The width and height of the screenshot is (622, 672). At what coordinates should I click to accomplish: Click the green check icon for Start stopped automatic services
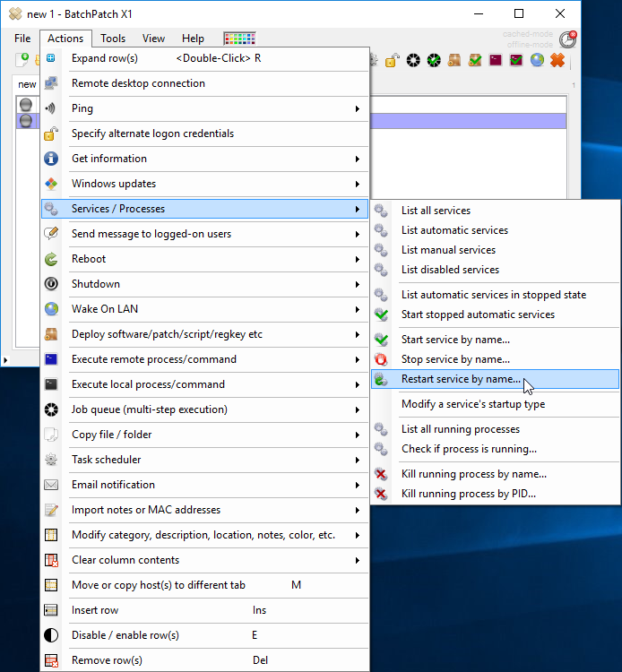tap(381, 314)
